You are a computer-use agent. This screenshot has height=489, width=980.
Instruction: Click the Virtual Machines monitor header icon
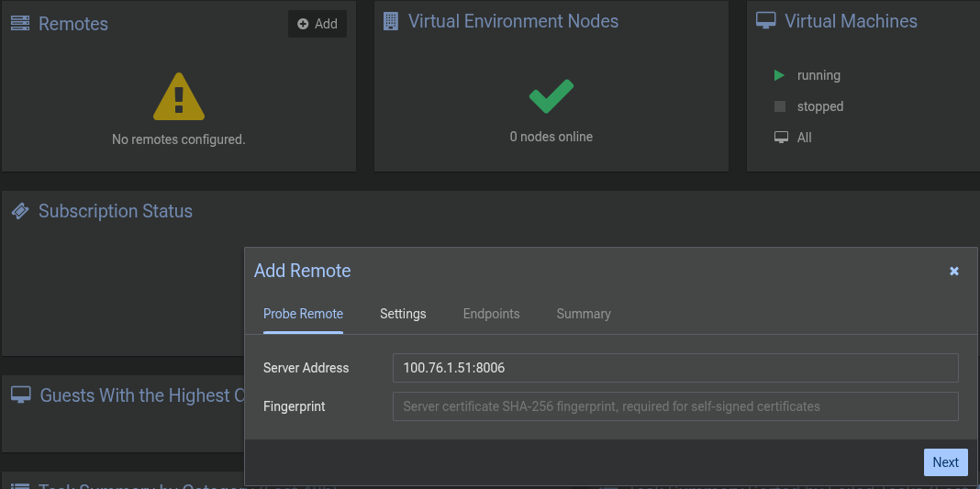point(766,21)
